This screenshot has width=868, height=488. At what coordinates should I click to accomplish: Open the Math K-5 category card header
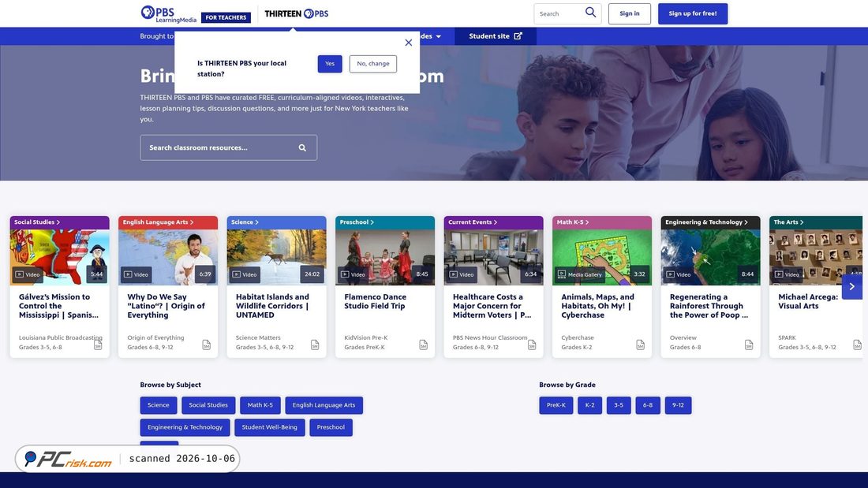pos(602,222)
